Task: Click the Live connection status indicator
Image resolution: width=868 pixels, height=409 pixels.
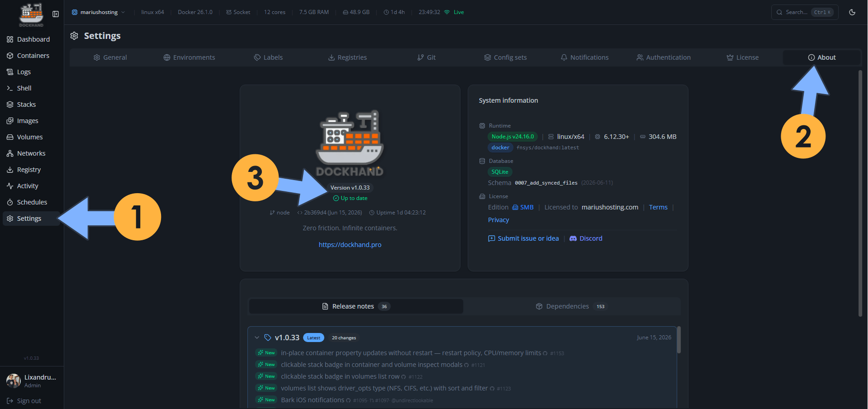Action: 454,12
